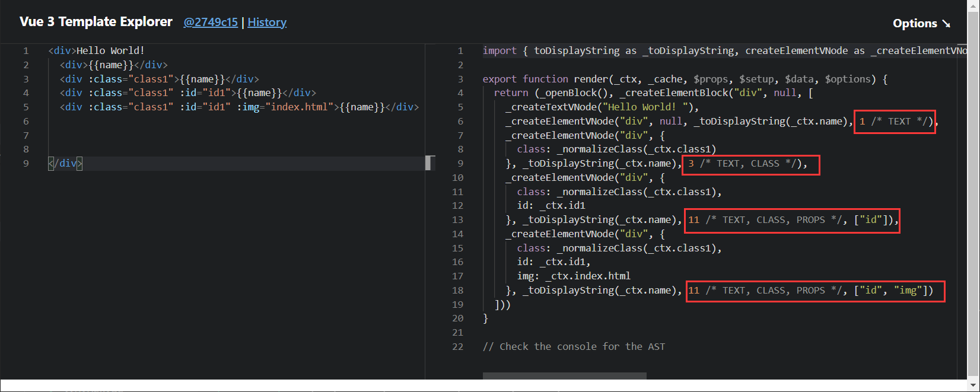Click the output pane horizontal scrollbar thumb

(564, 376)
